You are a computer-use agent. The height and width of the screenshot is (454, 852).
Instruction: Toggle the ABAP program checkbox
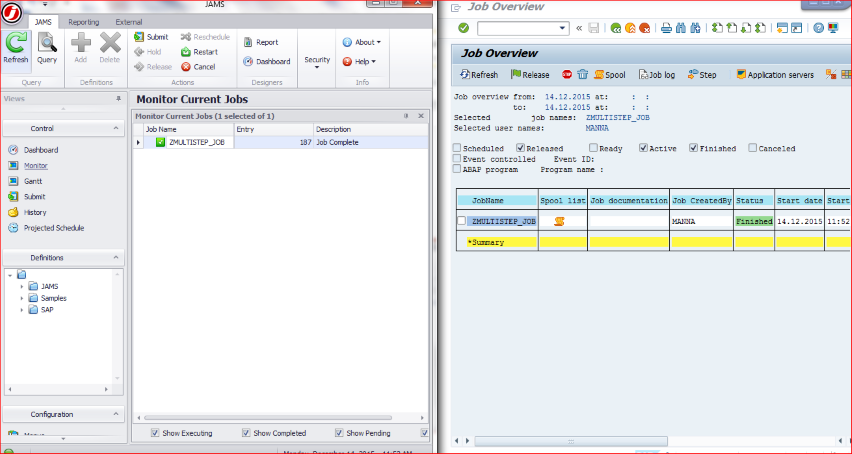coord(457,169)
